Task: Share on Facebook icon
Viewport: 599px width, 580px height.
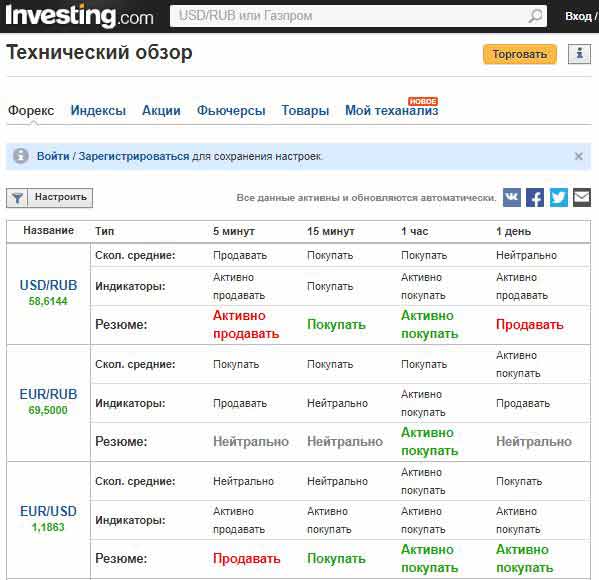Action: 535,198
